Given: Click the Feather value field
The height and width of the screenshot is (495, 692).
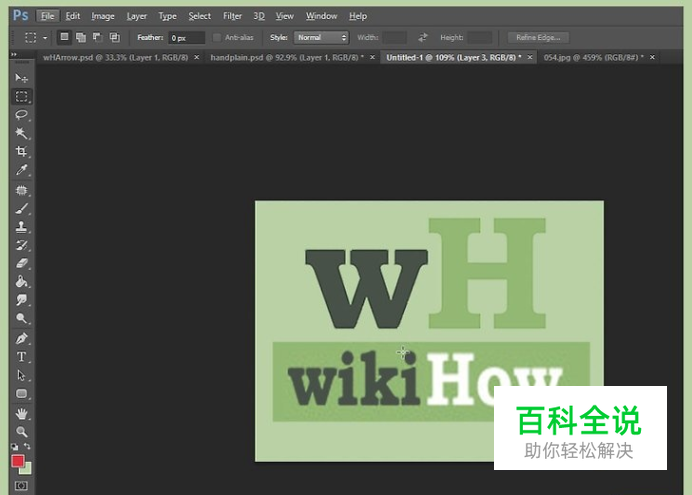Looking at the screenshot, I should tap(187, 38).
